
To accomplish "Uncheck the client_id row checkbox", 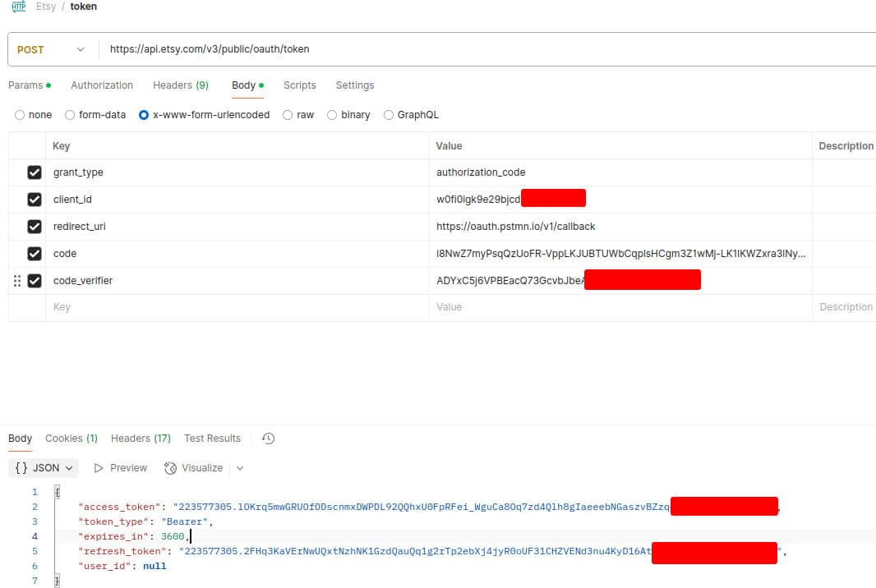I will pyautogui.click(x=35, y=200).
